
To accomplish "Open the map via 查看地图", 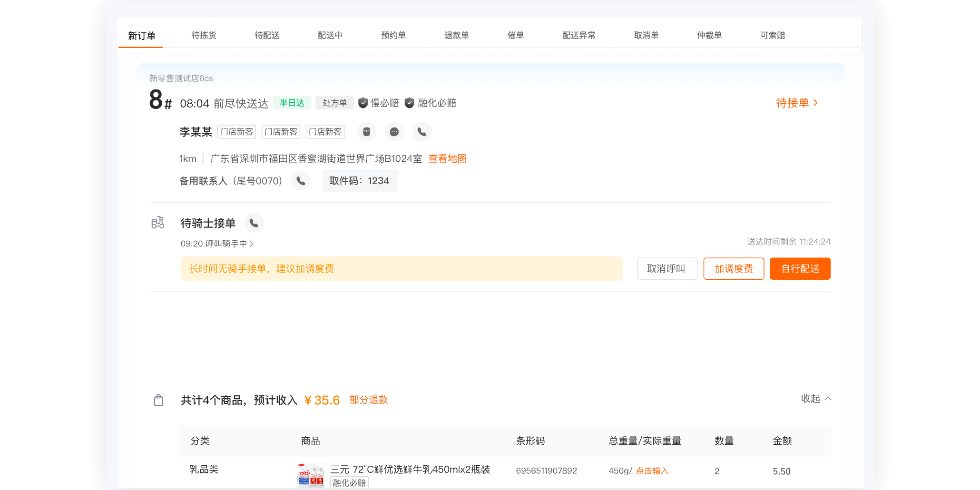I will point(447,158).
